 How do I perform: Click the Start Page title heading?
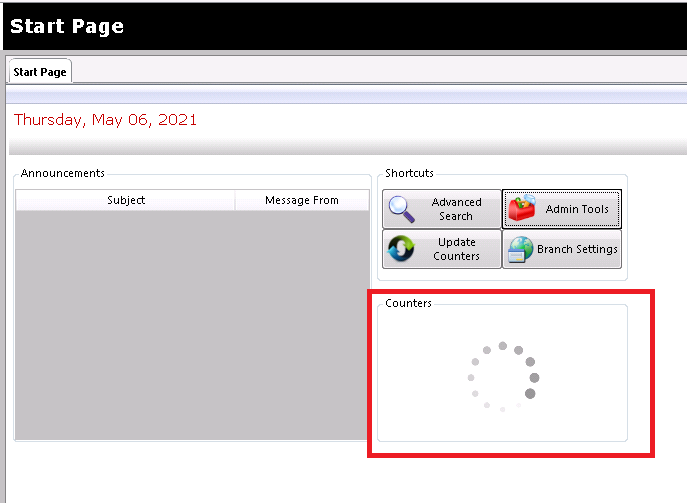(x=67, y=26)
